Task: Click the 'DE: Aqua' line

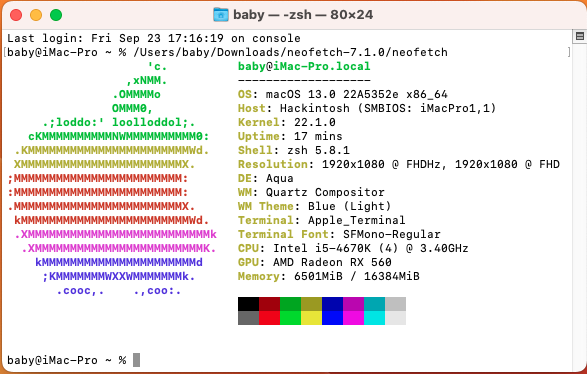Action: 266,178
